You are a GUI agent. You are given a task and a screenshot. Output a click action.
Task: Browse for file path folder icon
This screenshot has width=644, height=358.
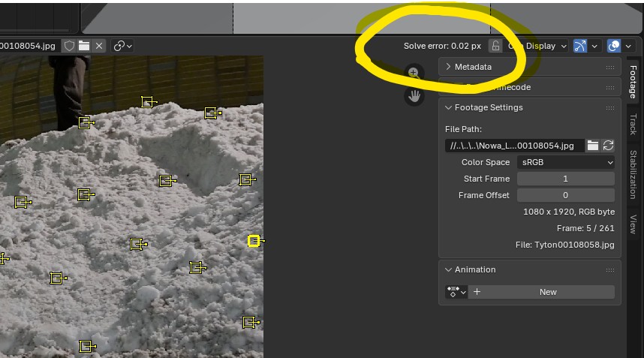(x=593, y=146)
